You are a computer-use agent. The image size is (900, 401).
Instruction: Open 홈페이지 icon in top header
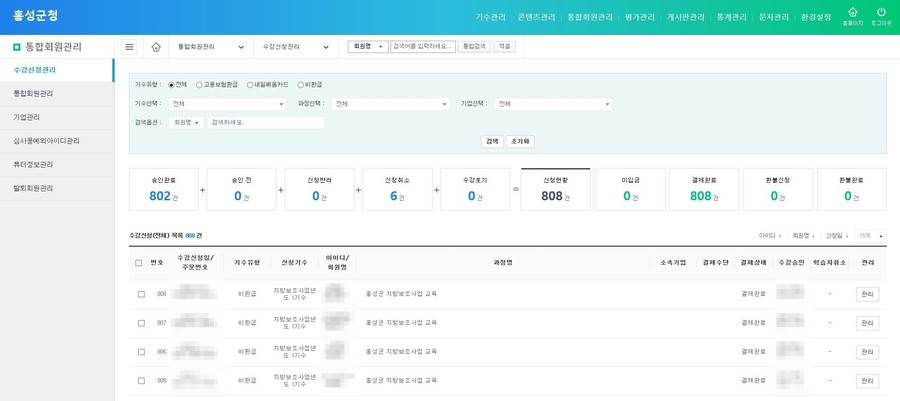(x=852, y=17)
